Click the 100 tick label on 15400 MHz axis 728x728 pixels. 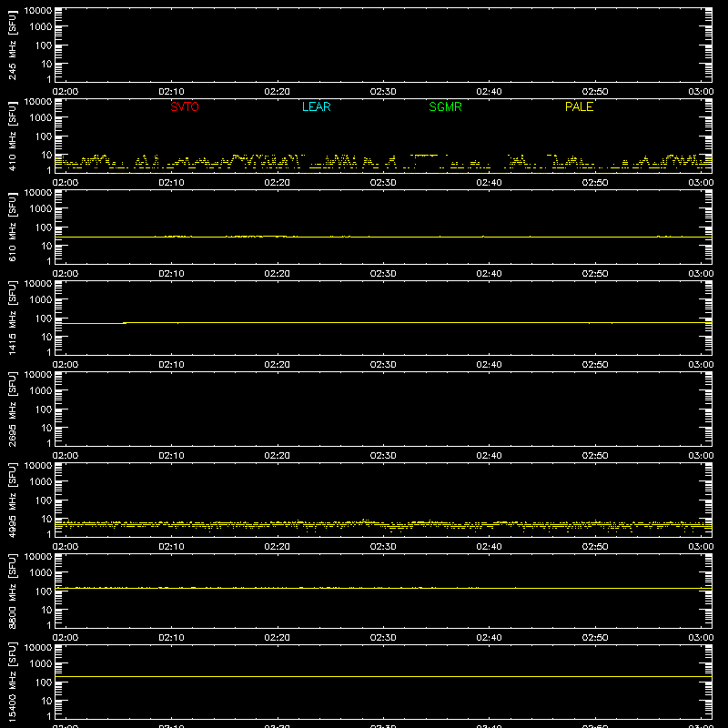44,682
